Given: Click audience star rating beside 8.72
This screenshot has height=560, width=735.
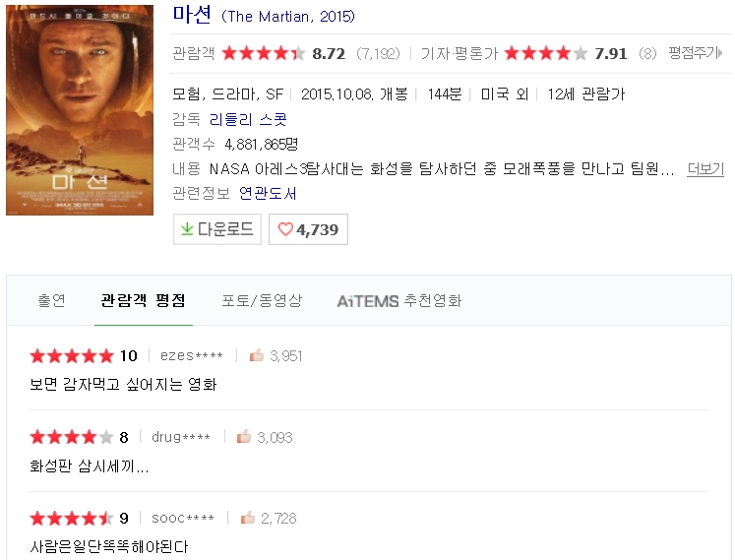Looking at the screenshot, I should tap(264, 53).
